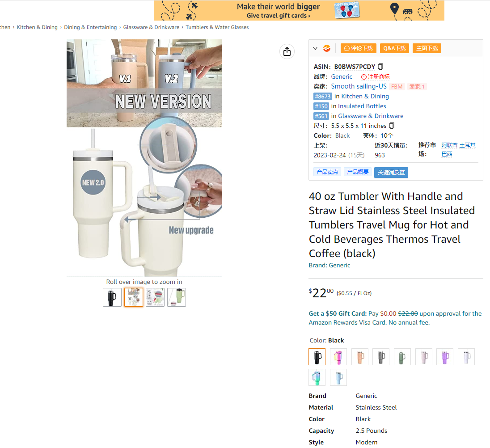Open the Smooth sailing-US seller link
Screen dimensions: 490x448
tap(359, 86)
